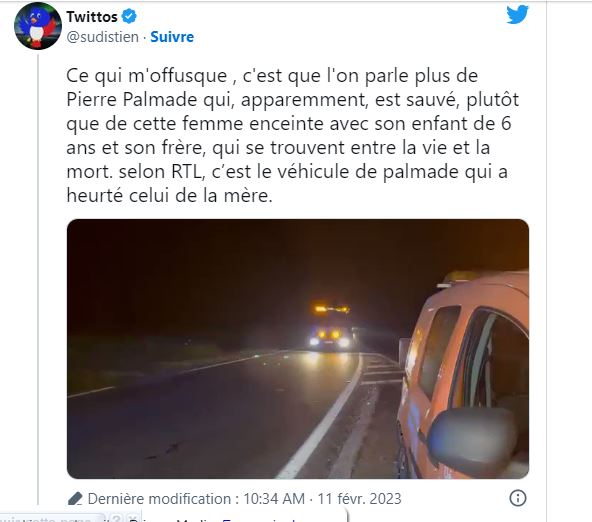Screen dimensions: 592x522
Task: Open the tweet info circle icon
Action: [518, 498]
